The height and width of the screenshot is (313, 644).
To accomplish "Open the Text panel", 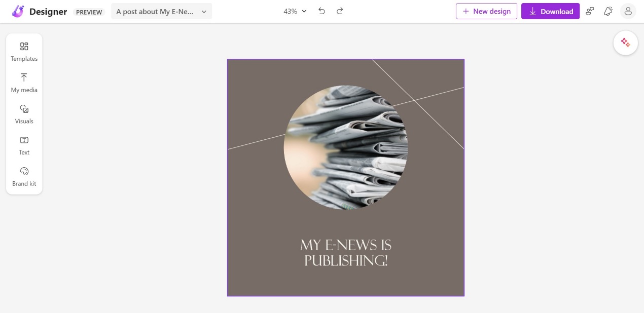I will [24, 146].
